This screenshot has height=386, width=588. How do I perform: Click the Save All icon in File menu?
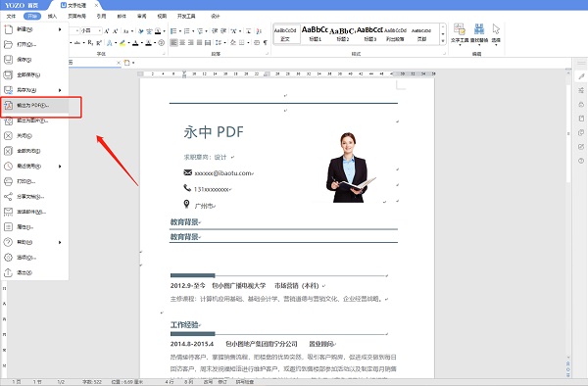click(8, 75)
